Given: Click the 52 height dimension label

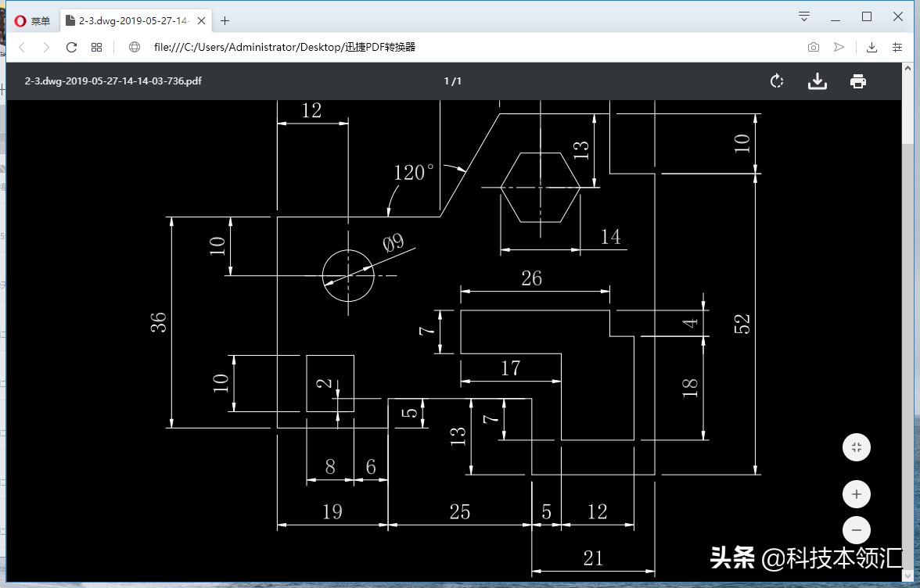Looking at the screenshot, I should [x=742, y=324].
